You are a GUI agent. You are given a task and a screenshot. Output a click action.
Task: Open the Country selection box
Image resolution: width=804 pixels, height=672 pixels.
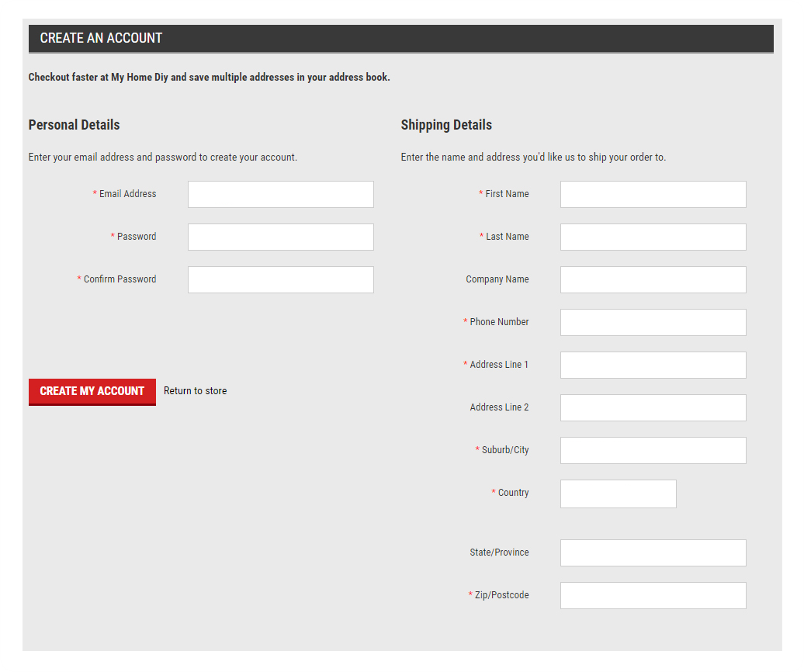pyautogui.click(x=618, y=494)
